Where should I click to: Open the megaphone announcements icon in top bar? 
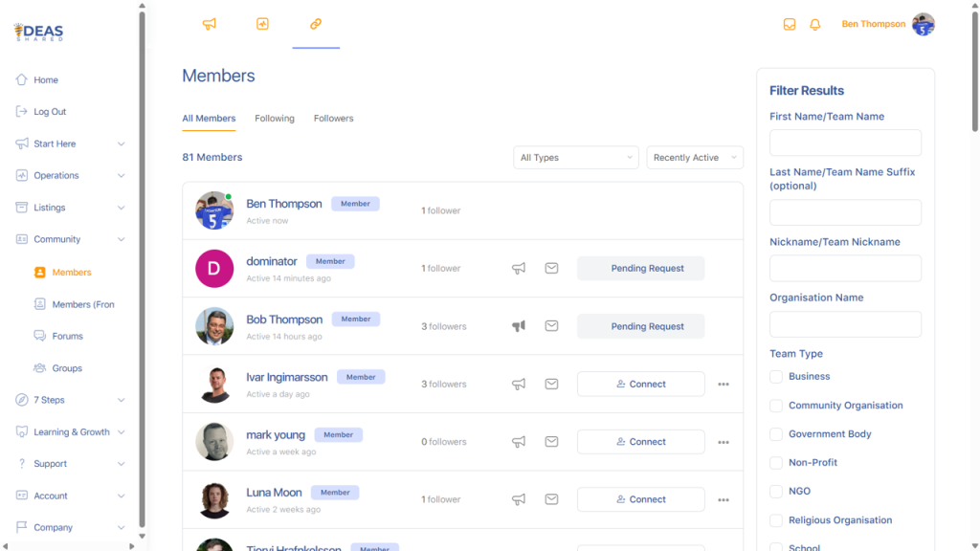(210, 24)
